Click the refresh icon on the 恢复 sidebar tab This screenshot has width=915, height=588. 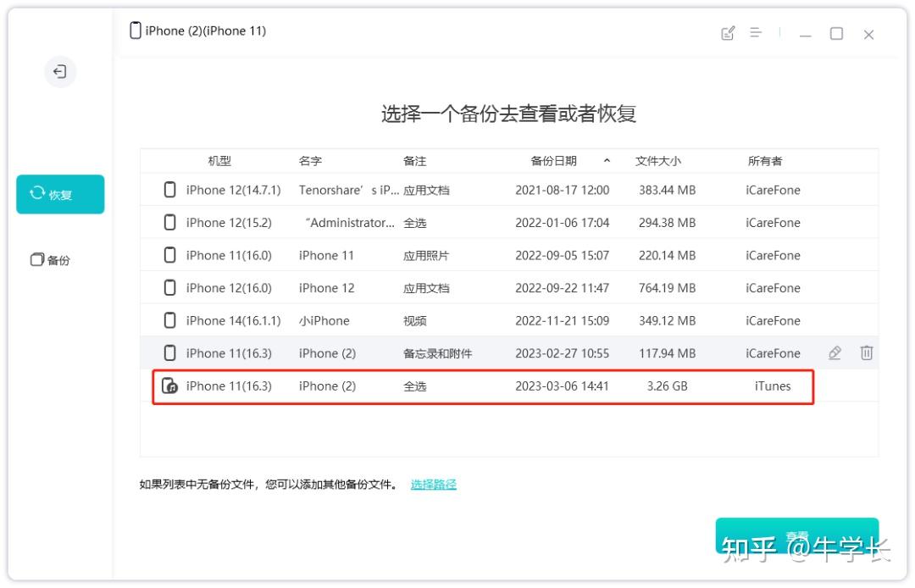(39, 193)
